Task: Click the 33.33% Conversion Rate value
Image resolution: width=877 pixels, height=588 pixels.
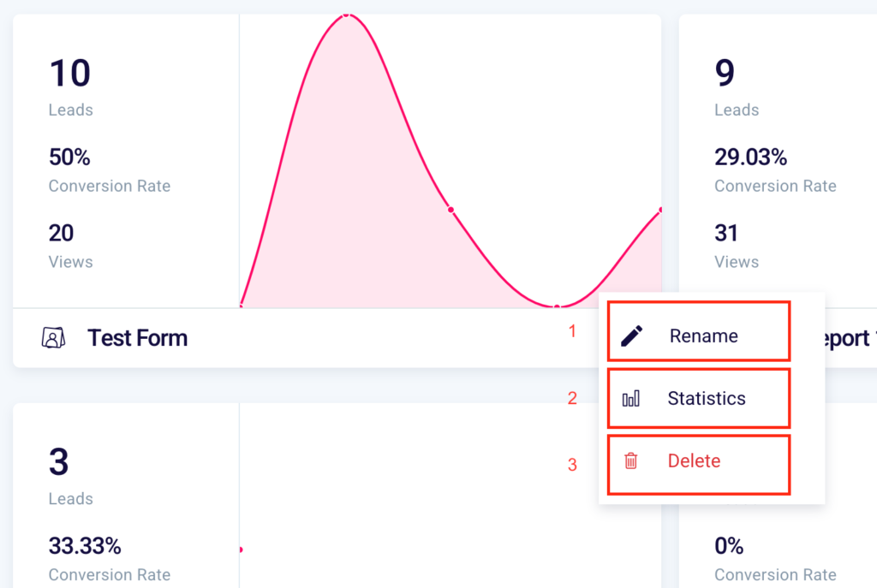Action: point(85,546)
